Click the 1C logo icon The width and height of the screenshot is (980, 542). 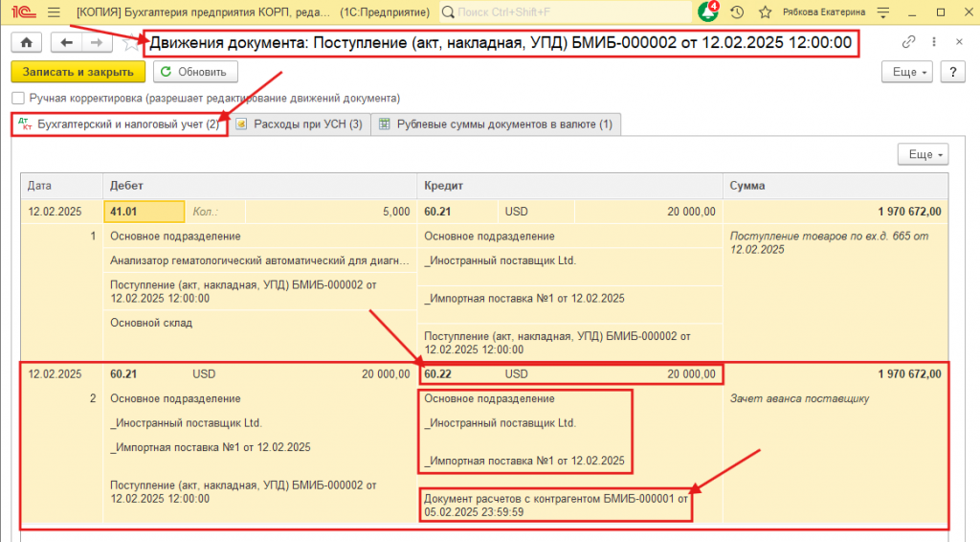[x=24, y=11]
